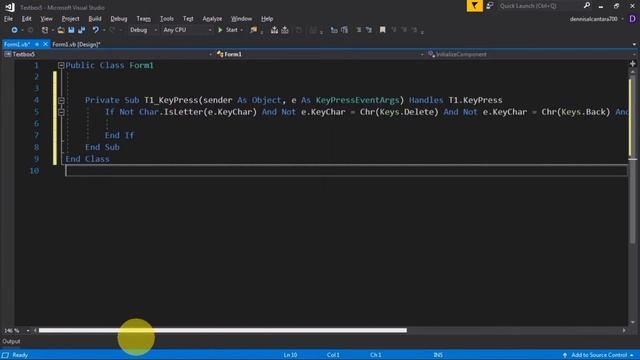Open the Debug menu

click(119, 19)
